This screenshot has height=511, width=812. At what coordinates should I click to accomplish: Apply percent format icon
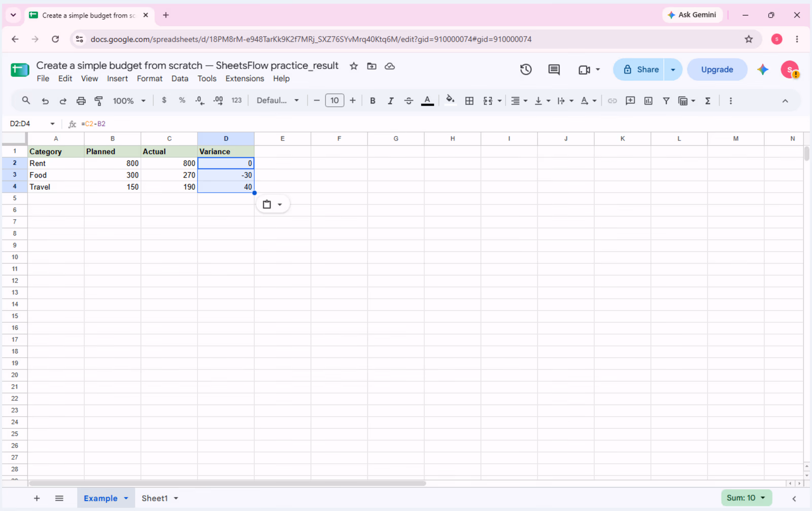(x=182, y=100)
